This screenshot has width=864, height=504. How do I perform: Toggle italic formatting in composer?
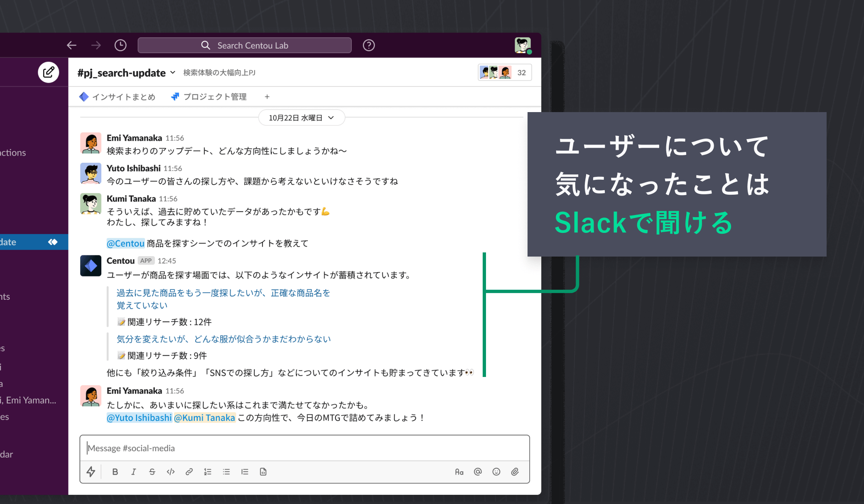pos(133,472)
